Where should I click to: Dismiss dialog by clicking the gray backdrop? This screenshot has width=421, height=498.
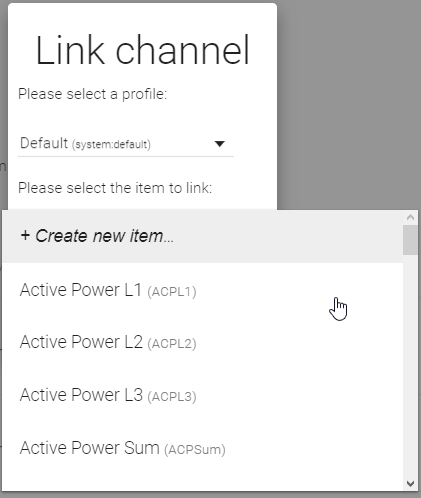(x=348, y=100)
